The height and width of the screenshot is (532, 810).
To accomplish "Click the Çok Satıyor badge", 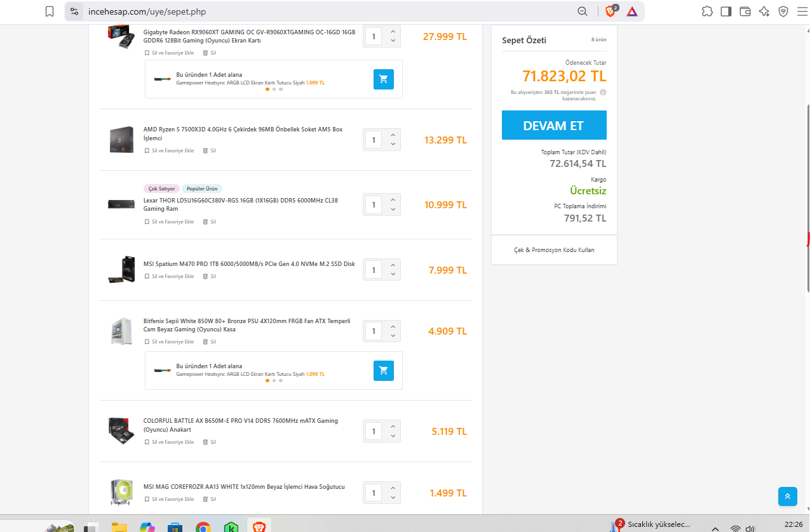I will pos(161,189).
